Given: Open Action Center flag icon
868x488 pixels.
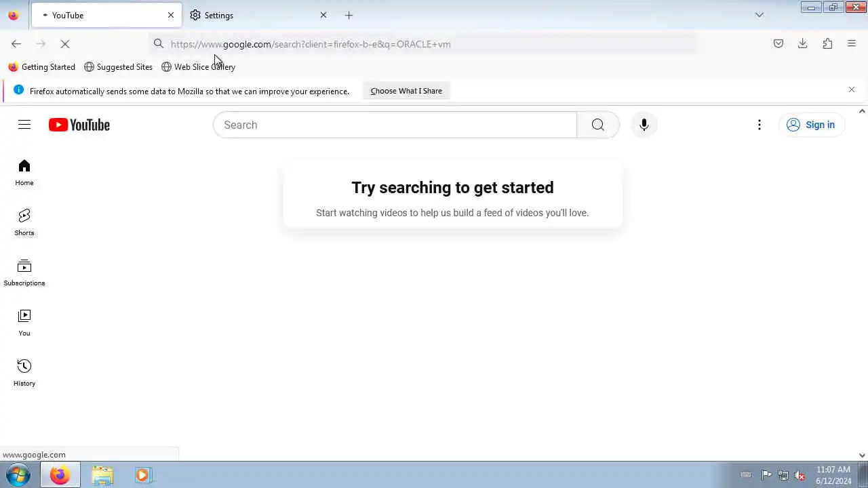Looking at the screenshot, I should tap(766, 475).
